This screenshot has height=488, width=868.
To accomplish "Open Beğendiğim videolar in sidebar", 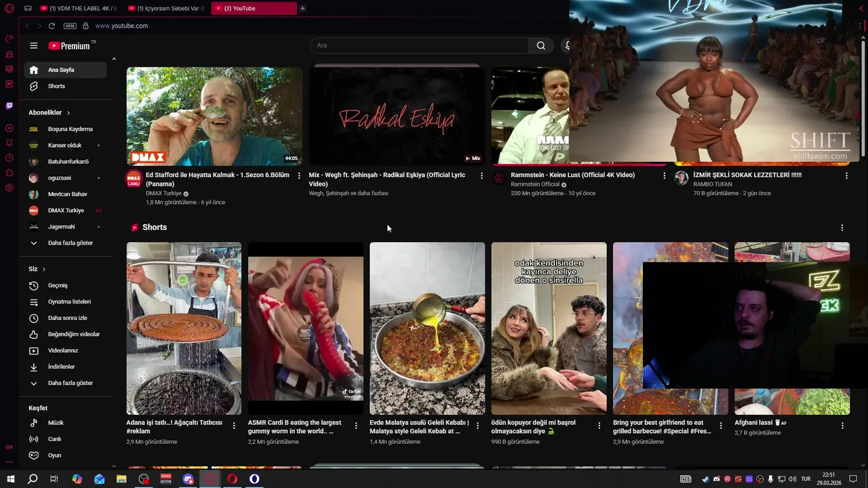I will [x=65, y=334].
